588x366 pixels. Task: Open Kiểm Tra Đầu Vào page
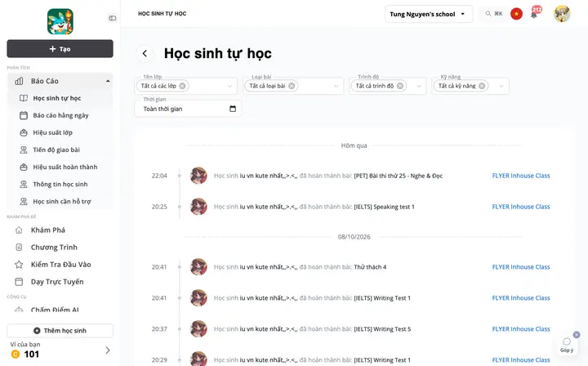coord(60,265)
